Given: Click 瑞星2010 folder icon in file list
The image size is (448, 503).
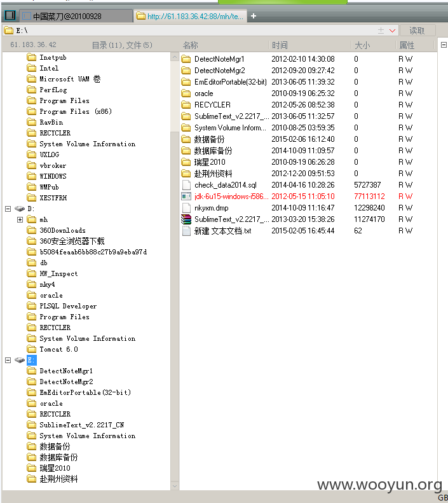Looking at the screenshot, I should pos(186,162).
